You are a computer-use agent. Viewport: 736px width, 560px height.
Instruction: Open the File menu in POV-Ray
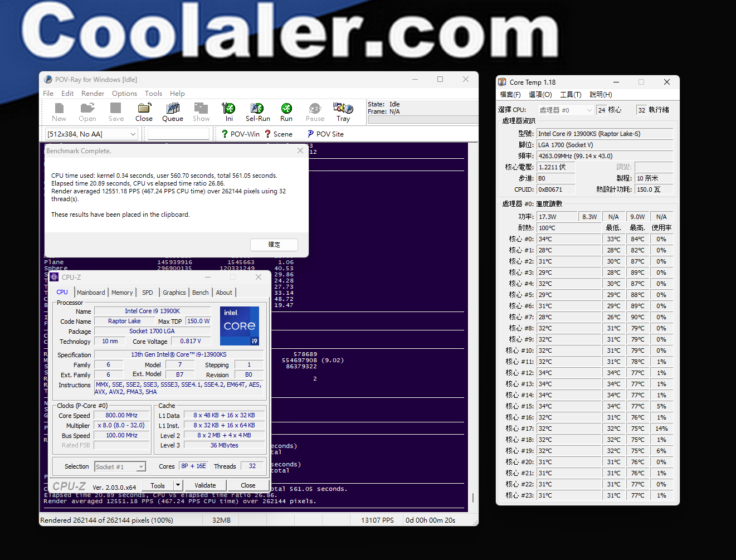[x=48, y=94]
